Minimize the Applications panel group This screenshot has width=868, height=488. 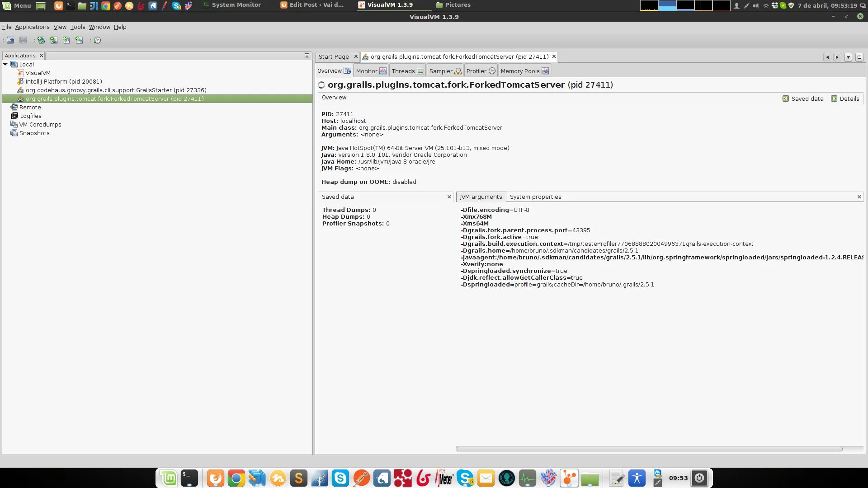click(307, 56)
